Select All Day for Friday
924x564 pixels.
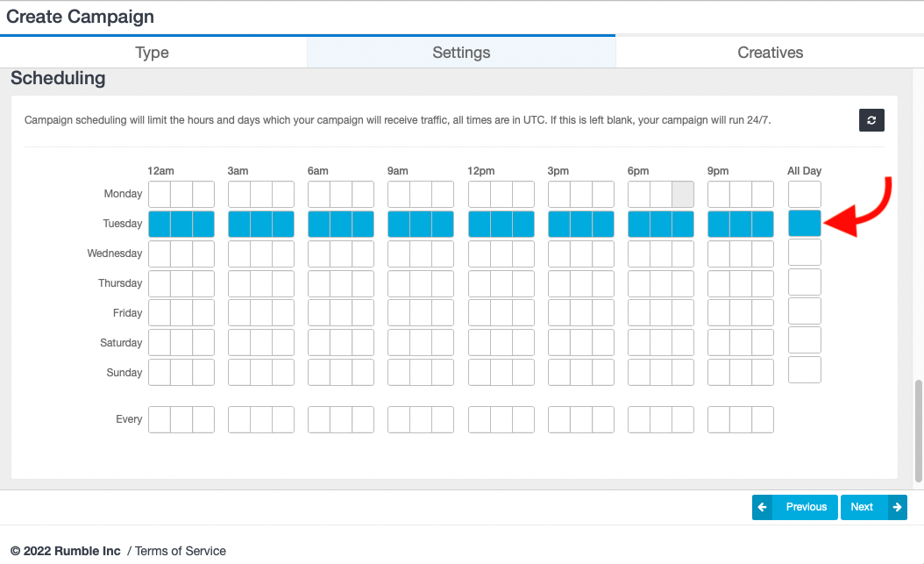click(804, 311)
